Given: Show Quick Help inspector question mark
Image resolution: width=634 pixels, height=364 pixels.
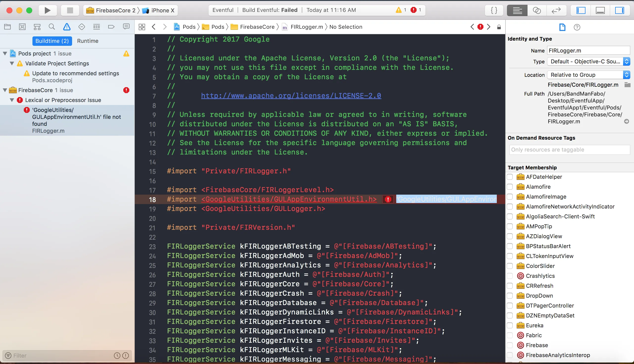Looking at the screenshot, I should click(x=577, y=27).
